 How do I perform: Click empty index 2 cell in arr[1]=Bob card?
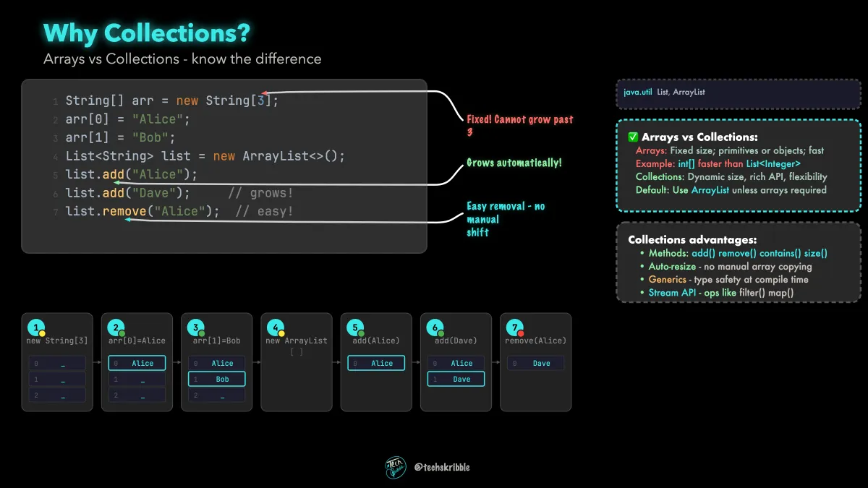[217, 395]
